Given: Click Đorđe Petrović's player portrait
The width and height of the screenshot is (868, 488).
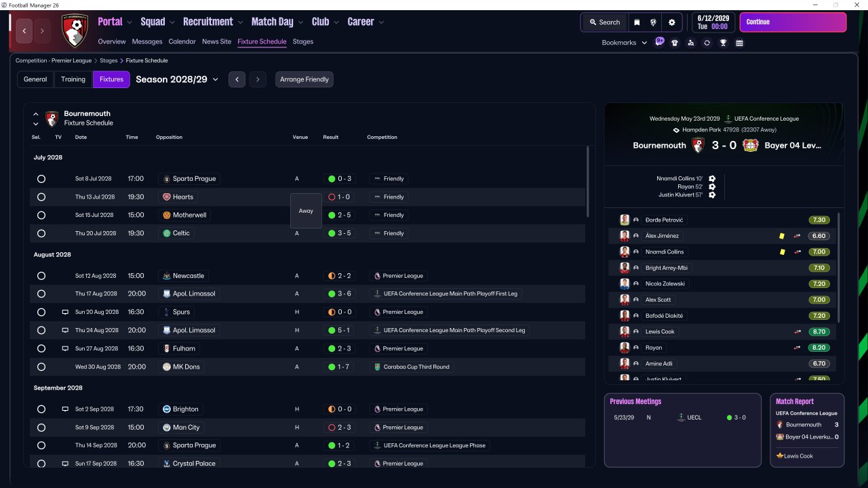Looking at the screenshot, I should click(625, 220).
